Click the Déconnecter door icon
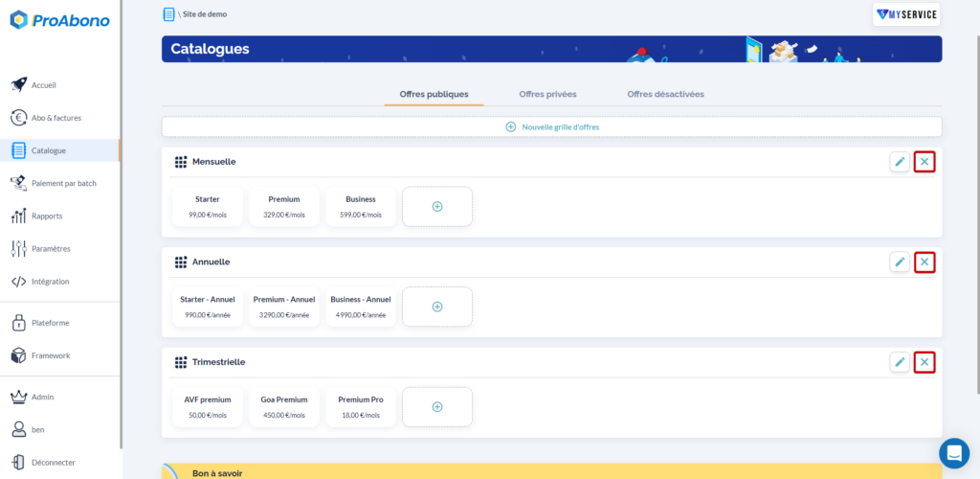Image resolution: width=980 pixels, height=479 pixels. pos(19,462)
